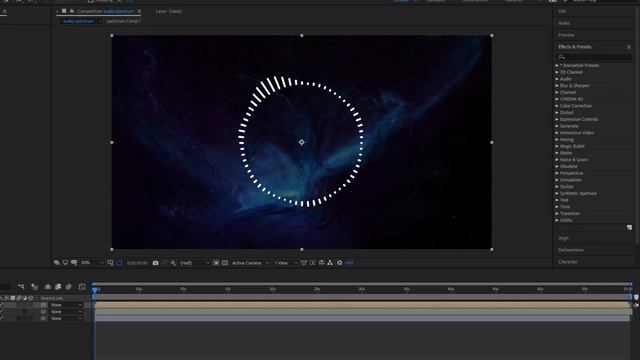Click Composition Mini-Flowchart icon in timeline
The width and height of the screenshot is (640, 360).
[21, 287]
